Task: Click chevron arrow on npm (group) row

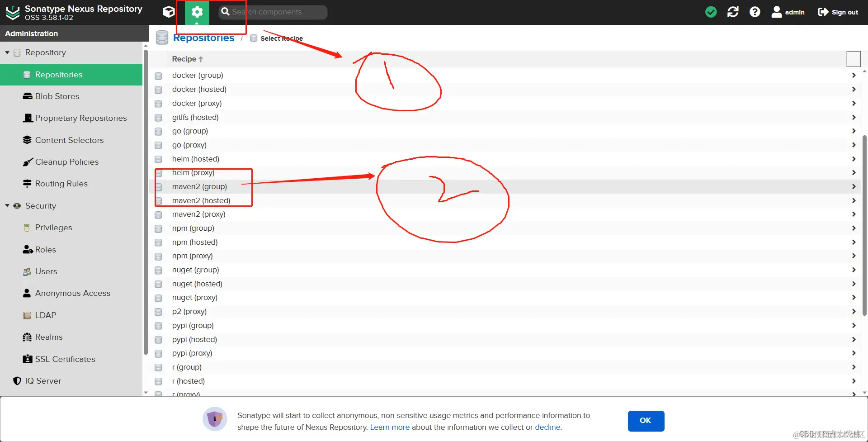Action: [x=854, y=228]
